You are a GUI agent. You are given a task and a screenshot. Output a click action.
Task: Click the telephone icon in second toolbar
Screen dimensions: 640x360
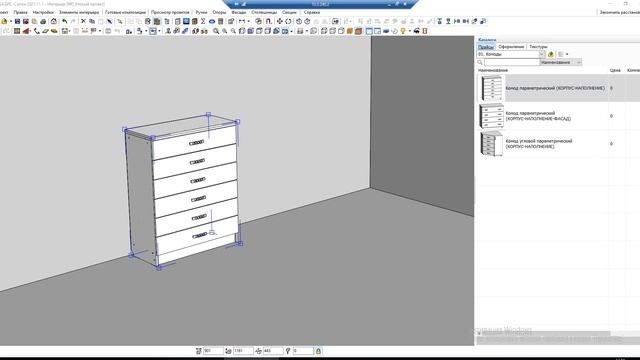coord(36,31)
